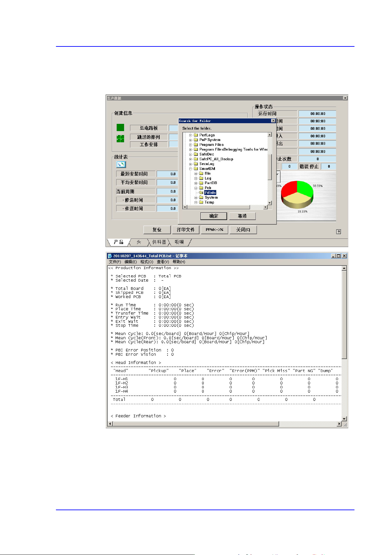The image size is (392, 555).
Task: Switch to the 吸嘴 tab
Action: coord(179,242)
